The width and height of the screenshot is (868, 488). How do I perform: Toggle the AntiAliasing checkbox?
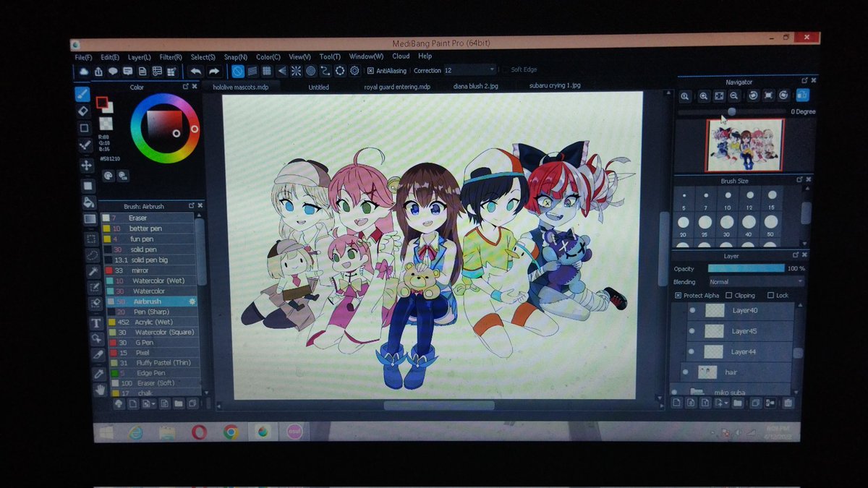click(x=370, y=71)
